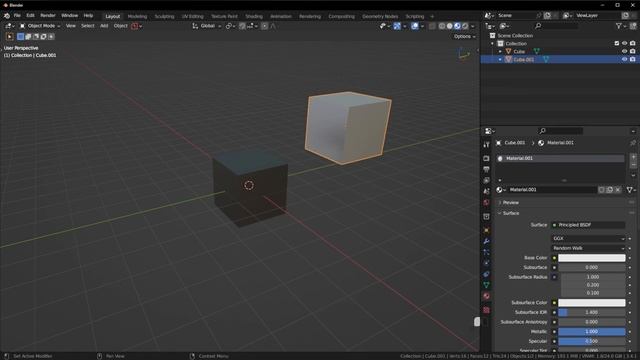640x360 pixels.
Task: Open the Scene properties tab
Action: coord(486,191)
